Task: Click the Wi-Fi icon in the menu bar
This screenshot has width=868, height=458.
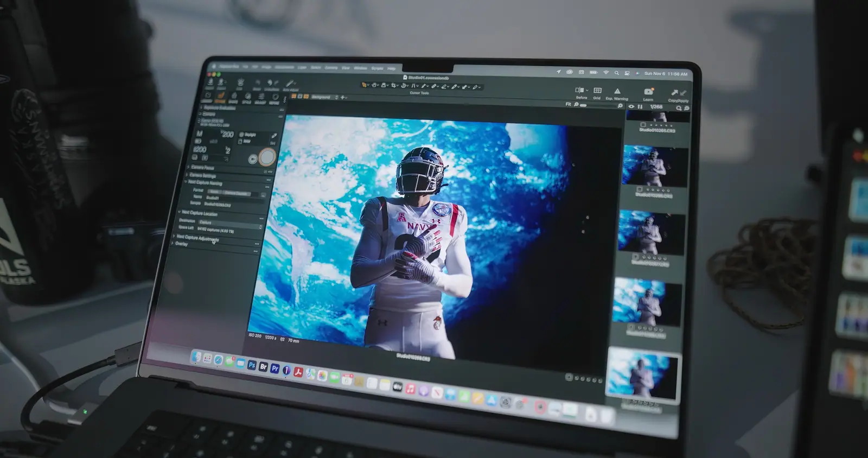Action: [x=606, y=72]
